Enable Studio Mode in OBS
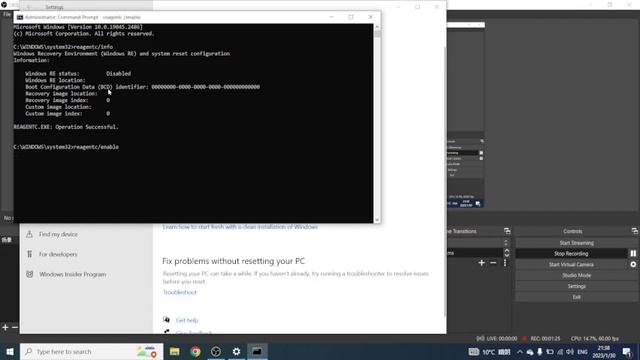Viewport: 640px width, 360px height. coord(576,276)
